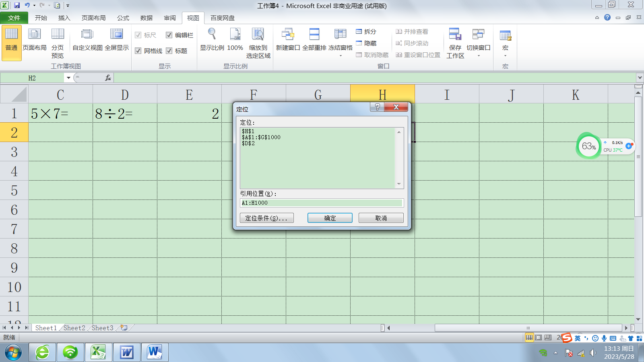Select $D$2 in the Go To list
The width and height of the screenshot is (644, 362).
click(248, 143)
